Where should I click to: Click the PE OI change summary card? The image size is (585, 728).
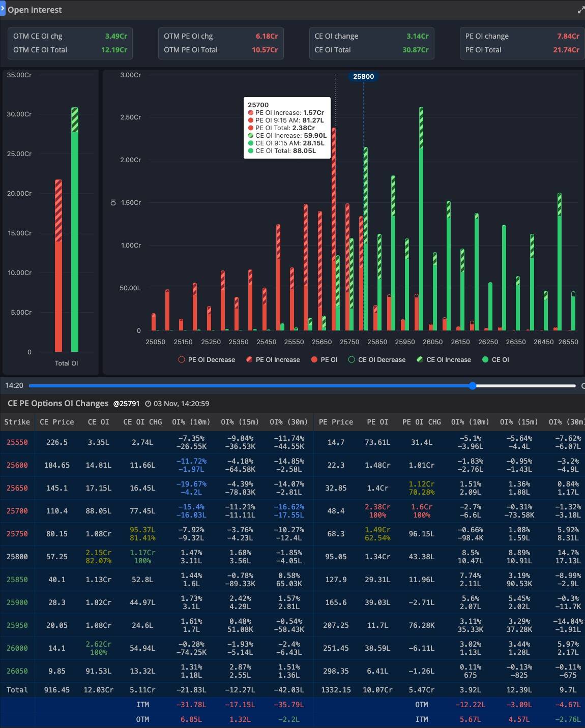pyautogui.click(x=522, y=43)
